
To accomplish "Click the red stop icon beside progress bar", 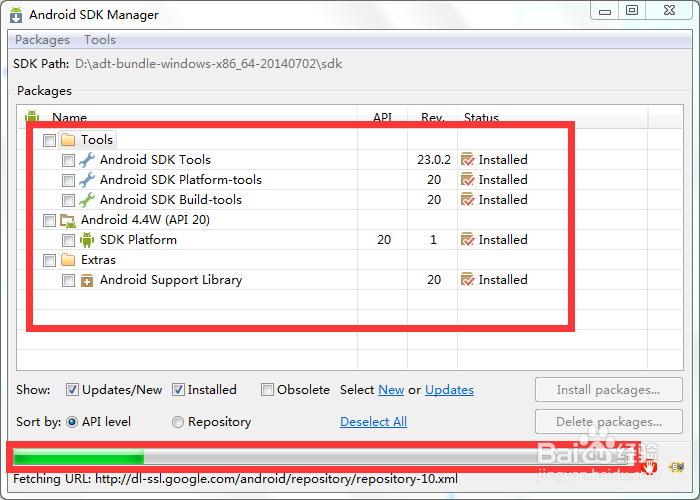I will coord(649,467).
